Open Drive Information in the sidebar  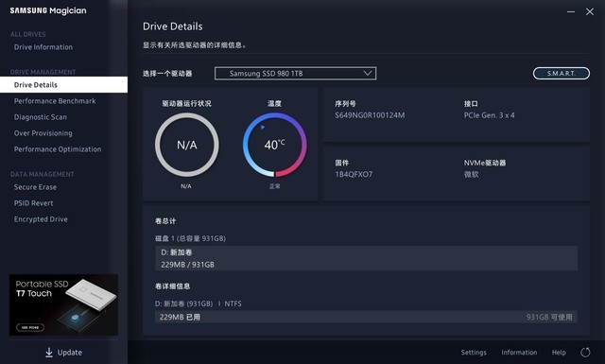click(43, 47)
